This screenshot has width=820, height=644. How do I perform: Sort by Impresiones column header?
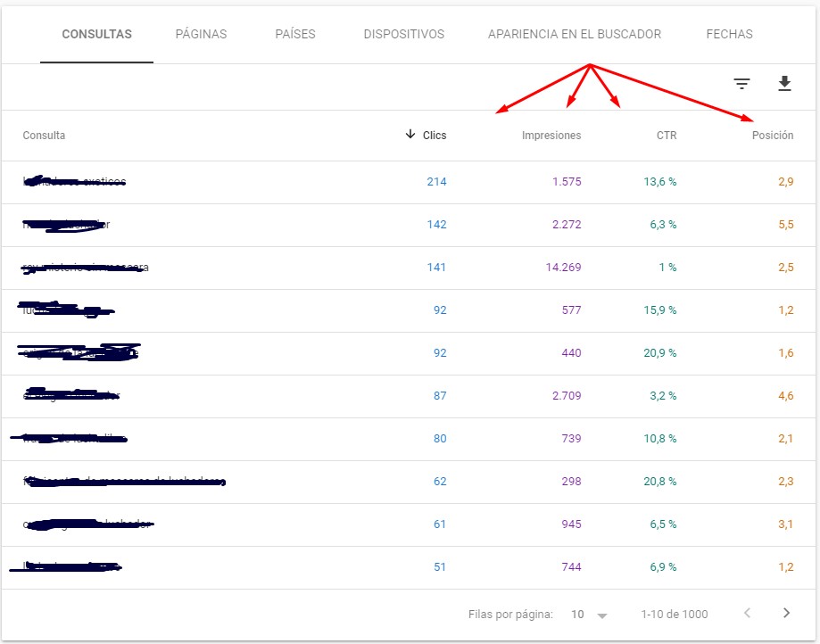coord(551,136)
